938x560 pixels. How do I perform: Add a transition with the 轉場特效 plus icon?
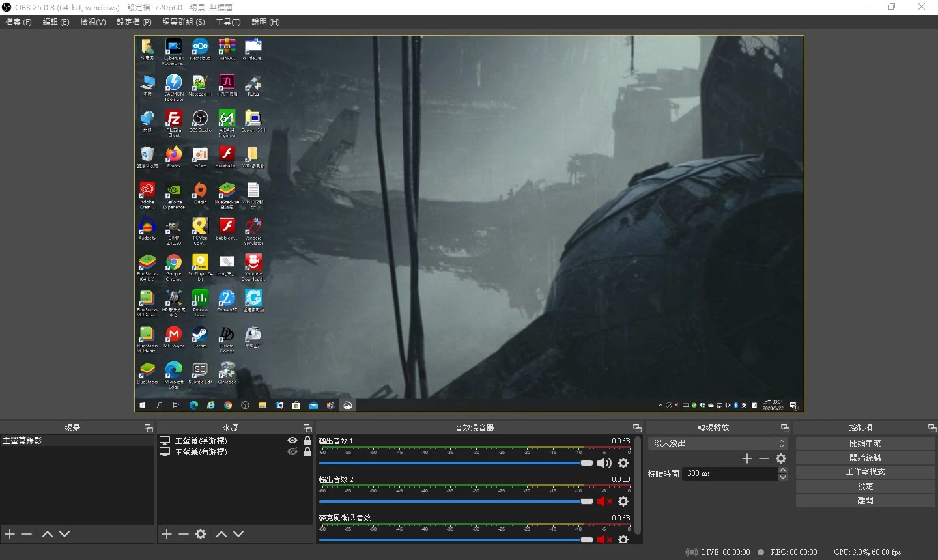[x=747, y=458]
